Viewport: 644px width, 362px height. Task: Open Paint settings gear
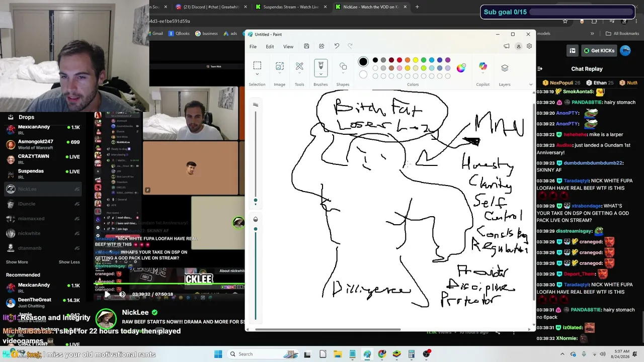[x=529, y=46]
